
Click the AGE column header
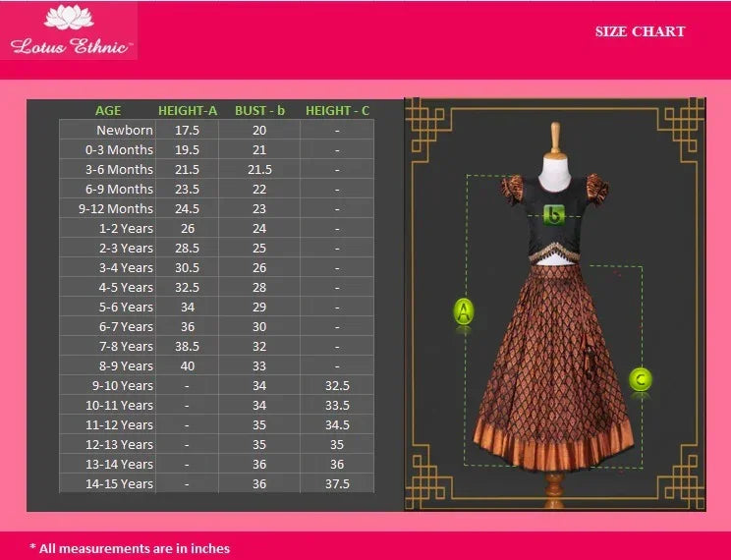[x=108, y=111]
